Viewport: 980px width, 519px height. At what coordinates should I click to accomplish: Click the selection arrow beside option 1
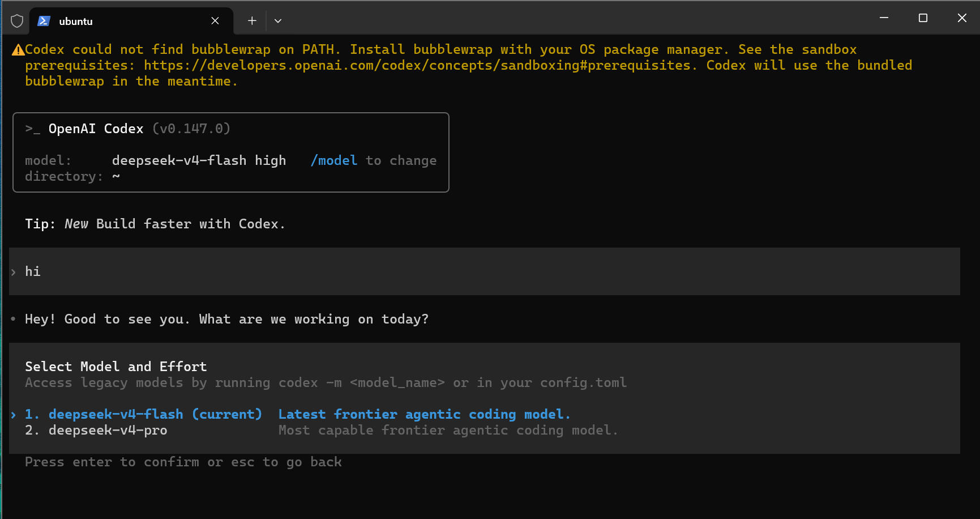tap(14, 415)
